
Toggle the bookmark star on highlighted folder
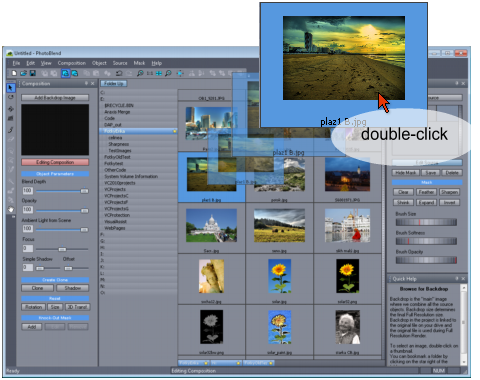174,131
